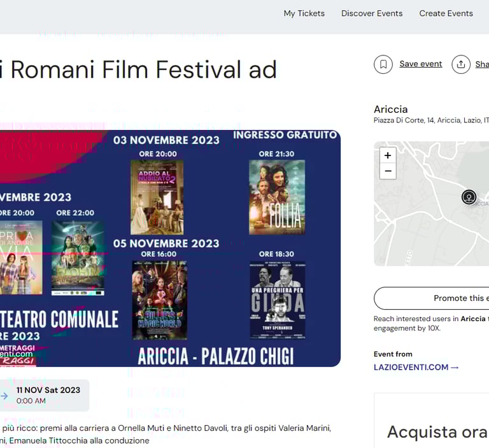Open Create Events menu item

click(x=446, y=13)
